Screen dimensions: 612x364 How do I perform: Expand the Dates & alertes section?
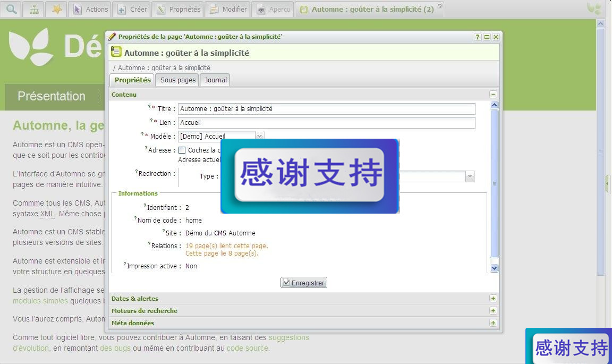coord(493,299)
